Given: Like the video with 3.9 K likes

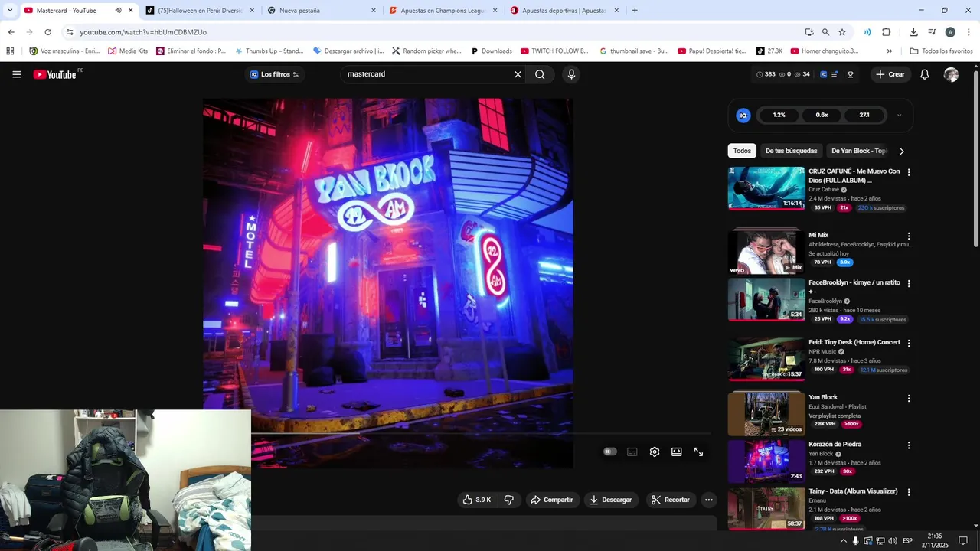Looking at the screenshot, I should click(476, 500).
